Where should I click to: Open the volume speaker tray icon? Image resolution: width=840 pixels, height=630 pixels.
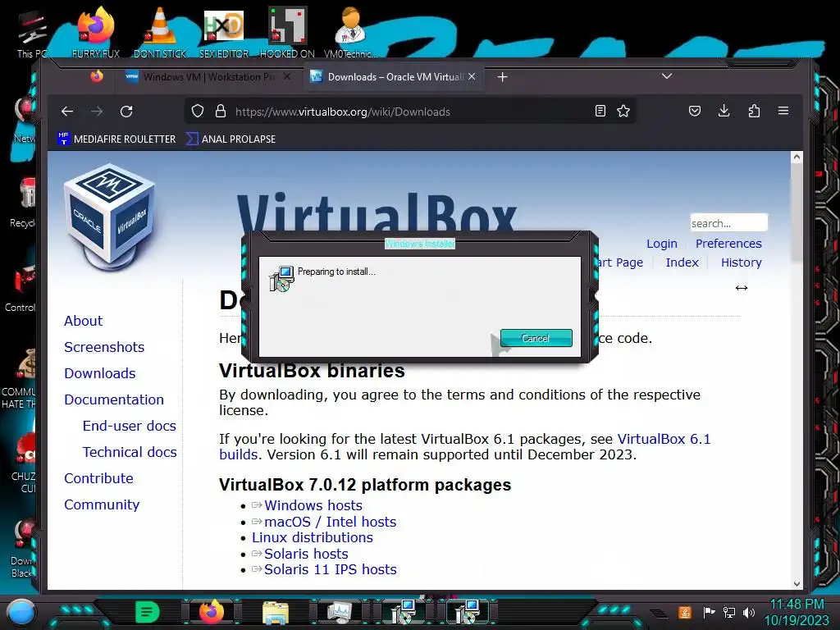tap(749, 612)
